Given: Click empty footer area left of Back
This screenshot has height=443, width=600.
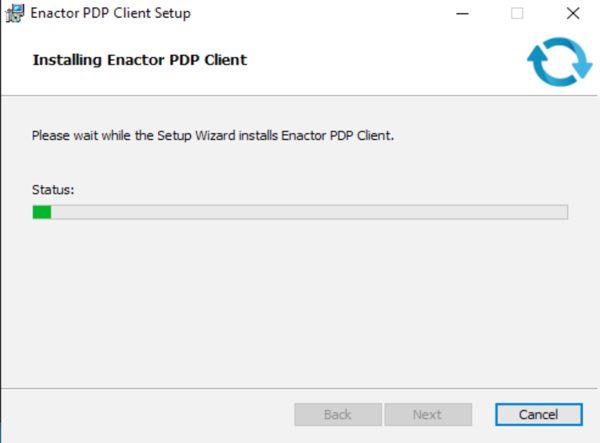Looking at the screenshot, I should point(150,414).
